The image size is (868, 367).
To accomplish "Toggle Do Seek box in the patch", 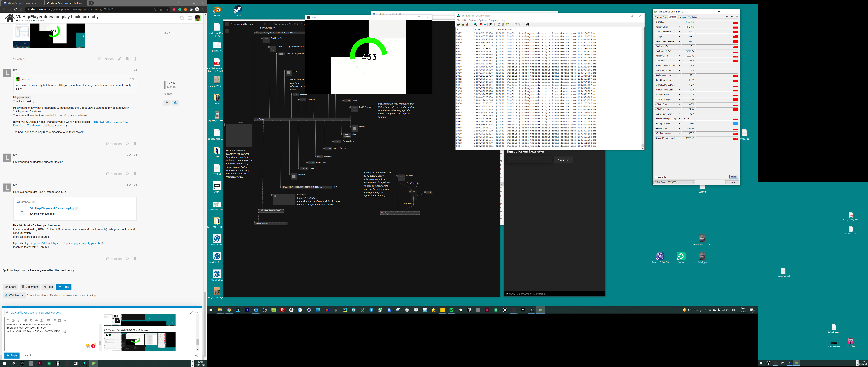I will coord(401,178).
